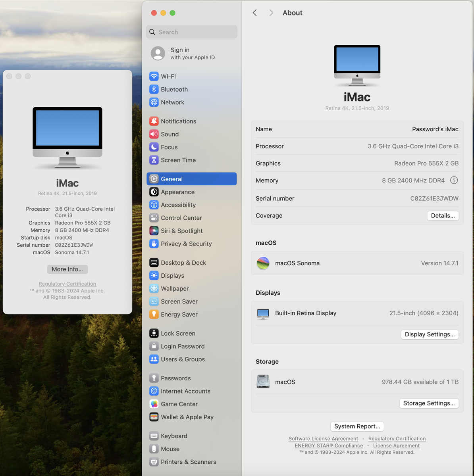
Task: Open the Screen Time hourglass icon
Action: tap(154, 160)
